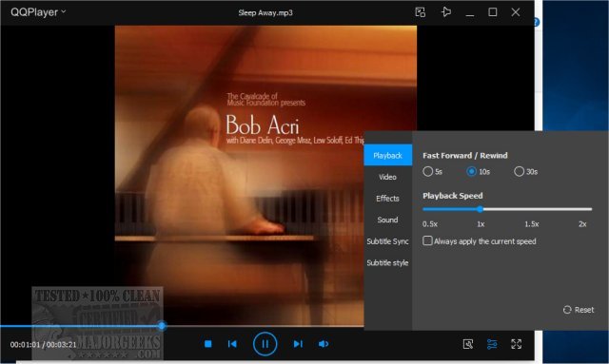Screen dimensions: 609x364
Task: Click the Sleep Away.mp3 title text
Action: 265,12
